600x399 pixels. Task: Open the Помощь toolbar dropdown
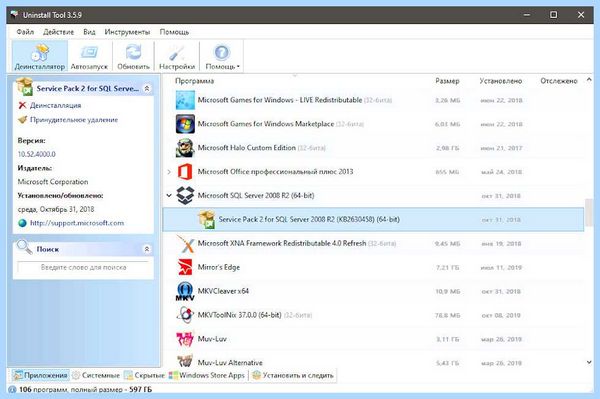pos(222,57)
